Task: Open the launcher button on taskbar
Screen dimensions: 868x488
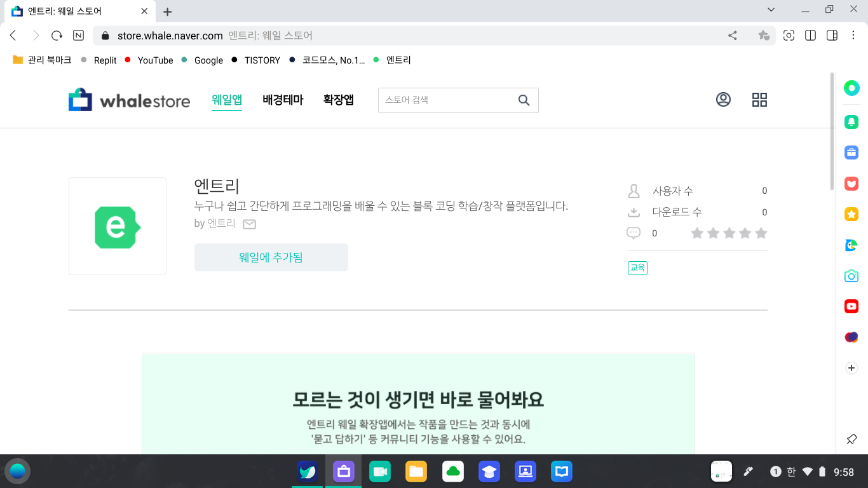Action: coord(17,471)
